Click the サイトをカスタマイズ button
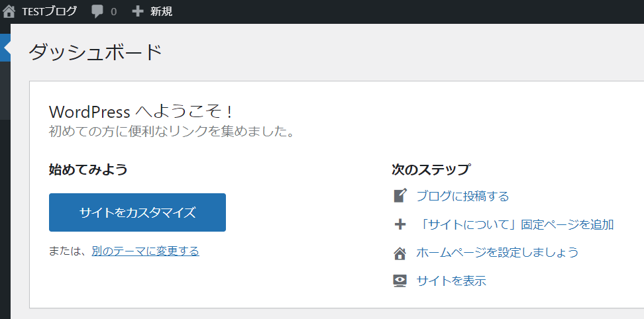 point(137,212)
